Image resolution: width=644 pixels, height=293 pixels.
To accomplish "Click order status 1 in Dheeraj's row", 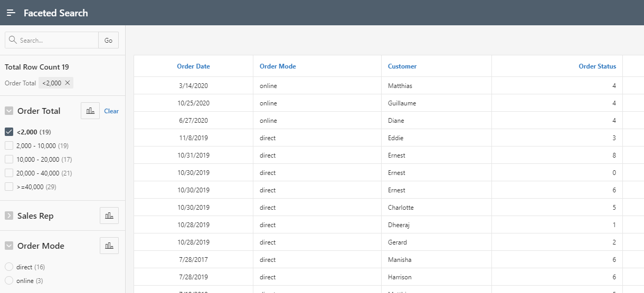I will coord(557,224).
